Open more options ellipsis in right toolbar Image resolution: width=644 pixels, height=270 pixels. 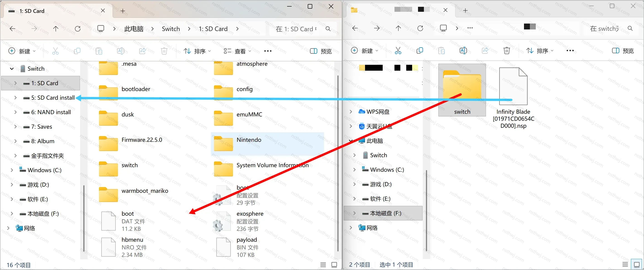tap(570, 51)
